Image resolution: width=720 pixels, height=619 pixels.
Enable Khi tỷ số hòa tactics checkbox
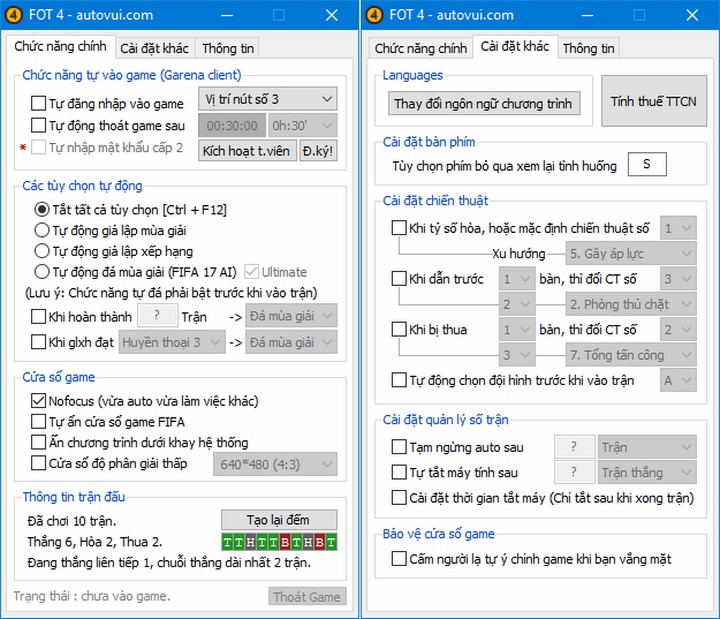pos(399,228)
